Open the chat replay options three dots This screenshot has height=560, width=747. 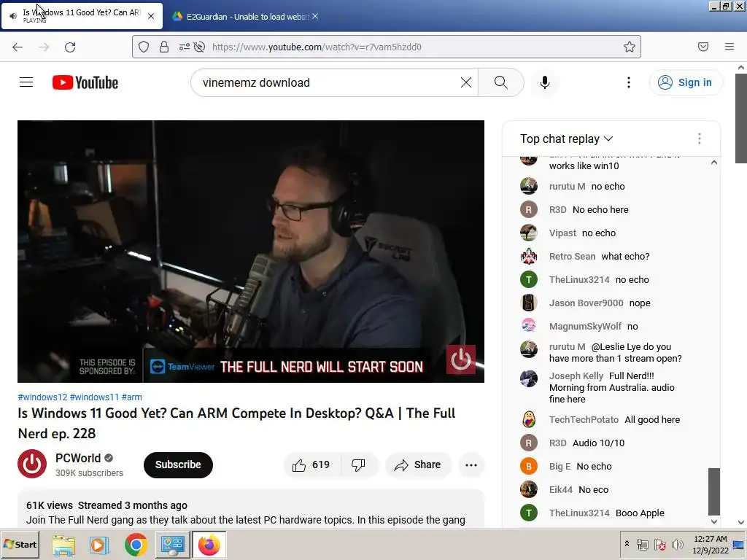pyautogui.click(x=700, y=139)
